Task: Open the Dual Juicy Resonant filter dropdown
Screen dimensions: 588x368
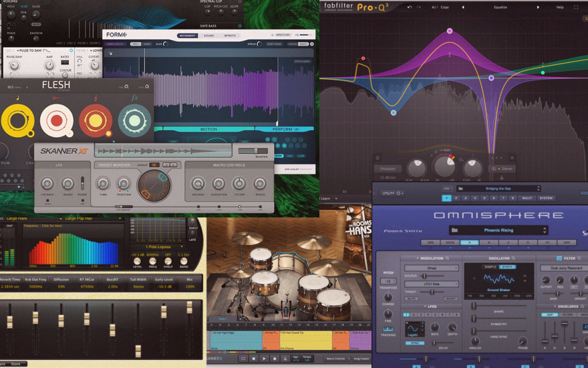Action: pyautogui.click(x=565, y=268)
